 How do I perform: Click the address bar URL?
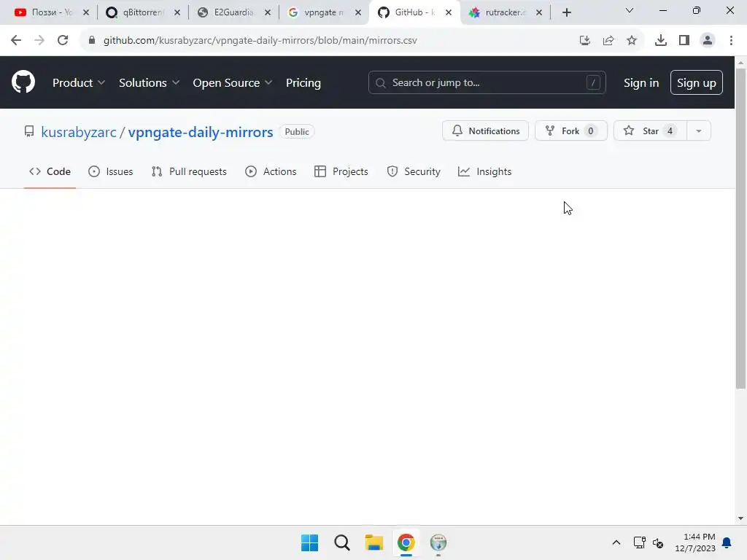click(260, 41)
